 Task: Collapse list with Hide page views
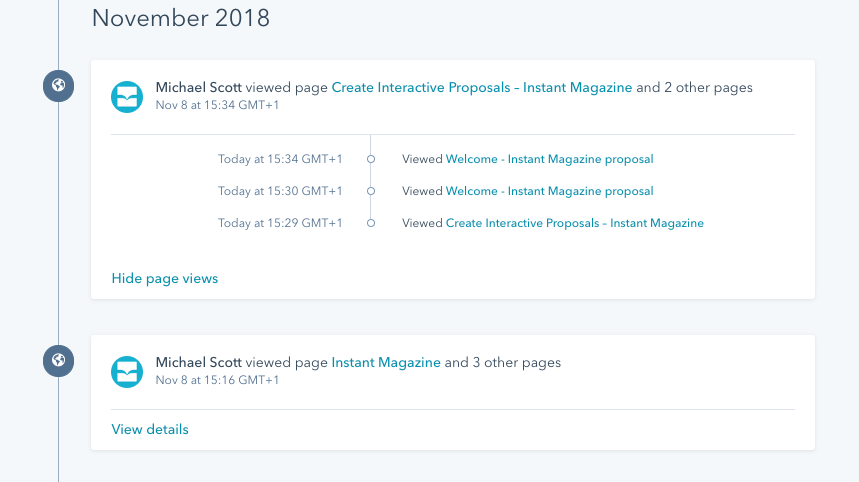coord(165,278)
